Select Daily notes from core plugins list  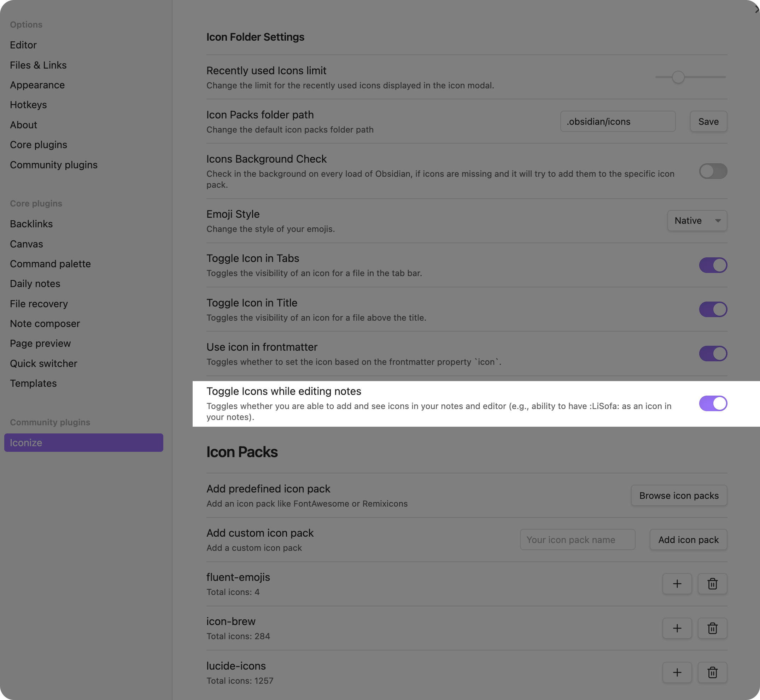tap(35, 284)
